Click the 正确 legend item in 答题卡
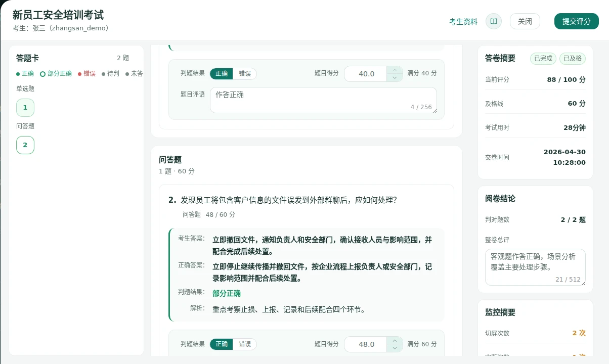The width and height of the screenshot is (609, 364). [x=25, y=73]
